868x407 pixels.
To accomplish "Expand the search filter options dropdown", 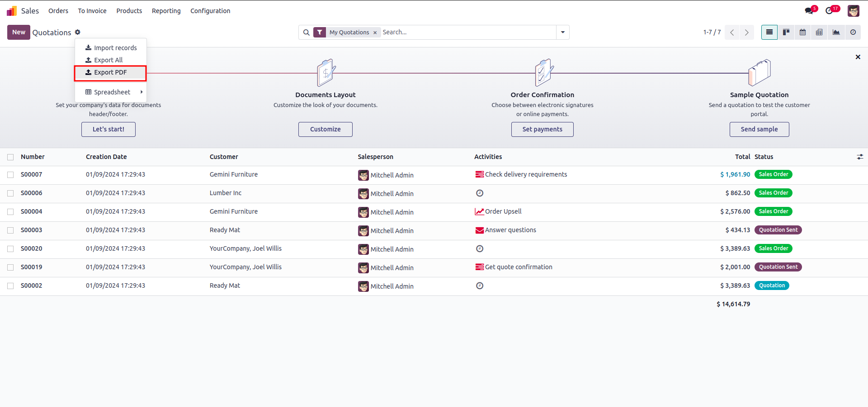I will click(562, 32).
